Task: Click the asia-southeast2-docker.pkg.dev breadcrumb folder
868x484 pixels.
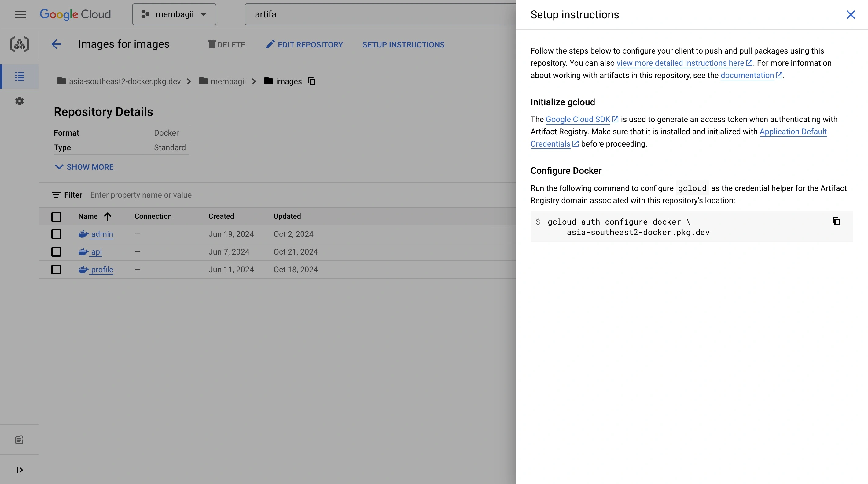Action: 119,81
